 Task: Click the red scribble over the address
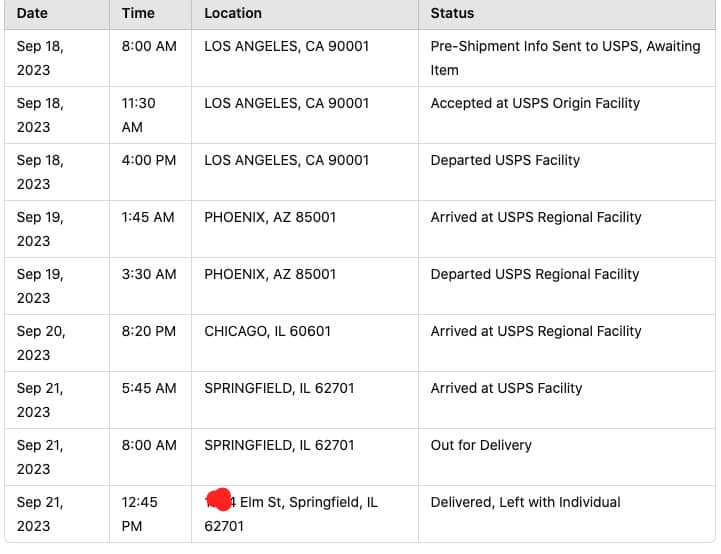[x=218, y=500]
